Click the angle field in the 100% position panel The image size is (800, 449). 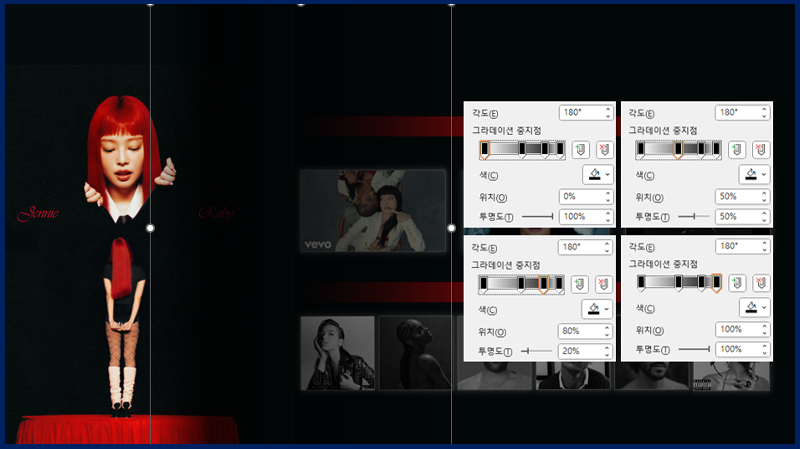[742, 246]
